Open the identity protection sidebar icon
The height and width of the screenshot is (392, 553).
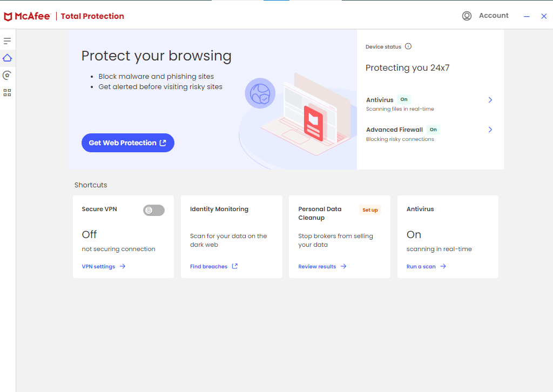coord(7,75)
